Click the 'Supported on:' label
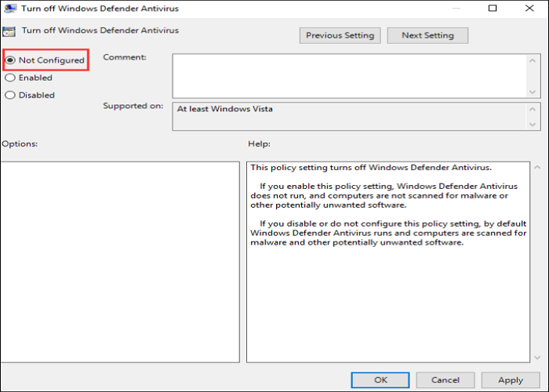This screenshot has width=549, height=392. point(133,106)
